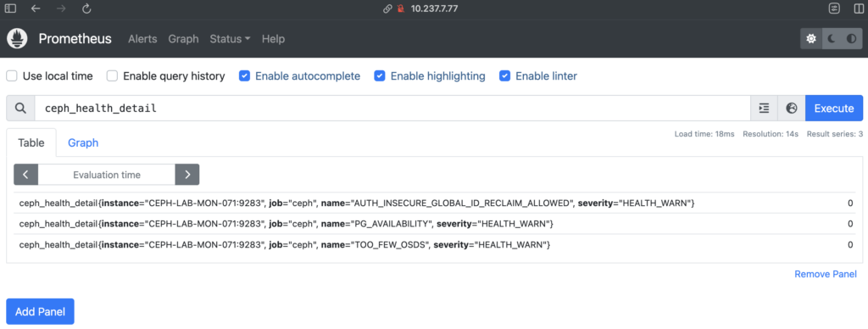Disable the Enable autocomplete checkbox
The width and height of the screenshot is (868, 329).
[x=245, y=75]
